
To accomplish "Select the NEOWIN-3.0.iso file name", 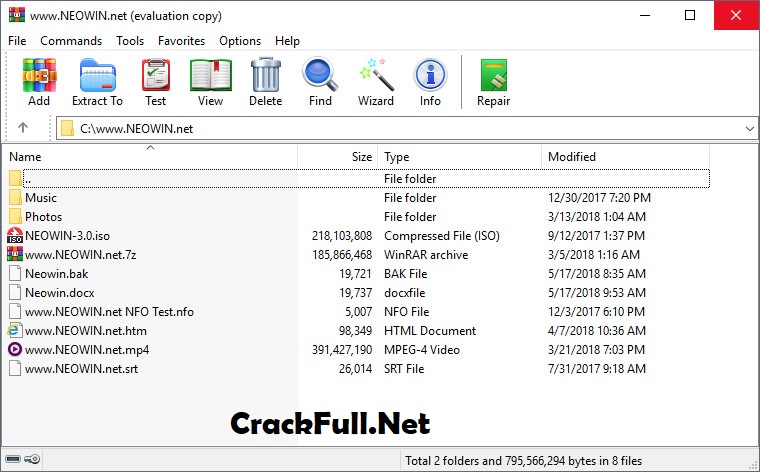I will (x=67, y=236).
